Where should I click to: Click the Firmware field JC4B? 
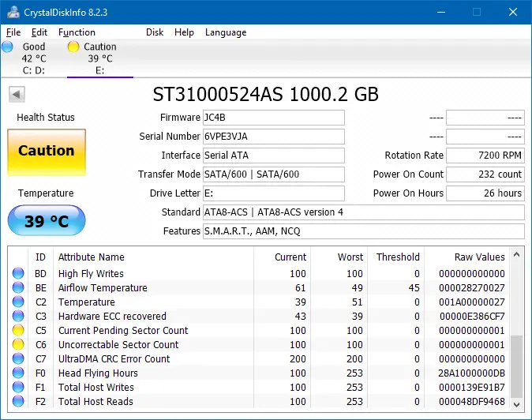[274, 118]
